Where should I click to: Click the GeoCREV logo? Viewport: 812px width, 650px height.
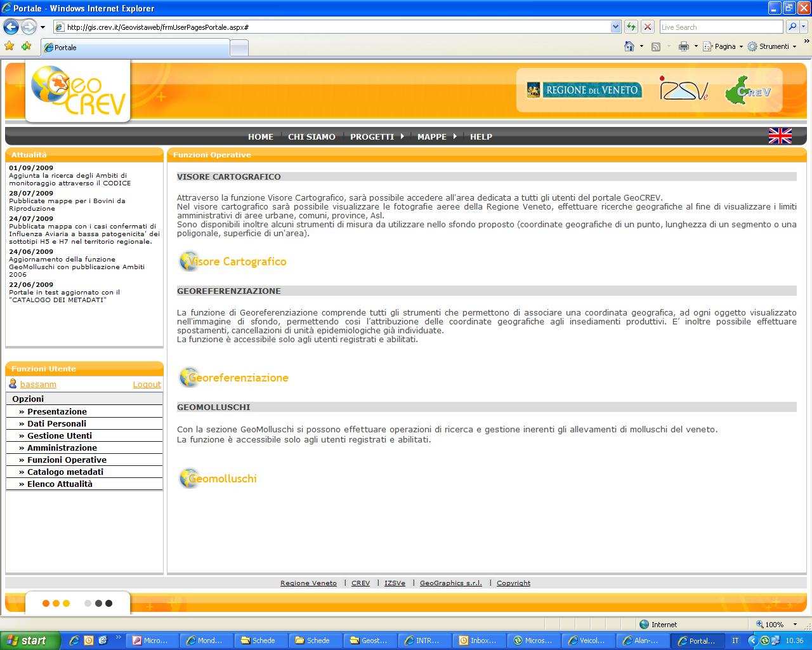coord(77,91)
